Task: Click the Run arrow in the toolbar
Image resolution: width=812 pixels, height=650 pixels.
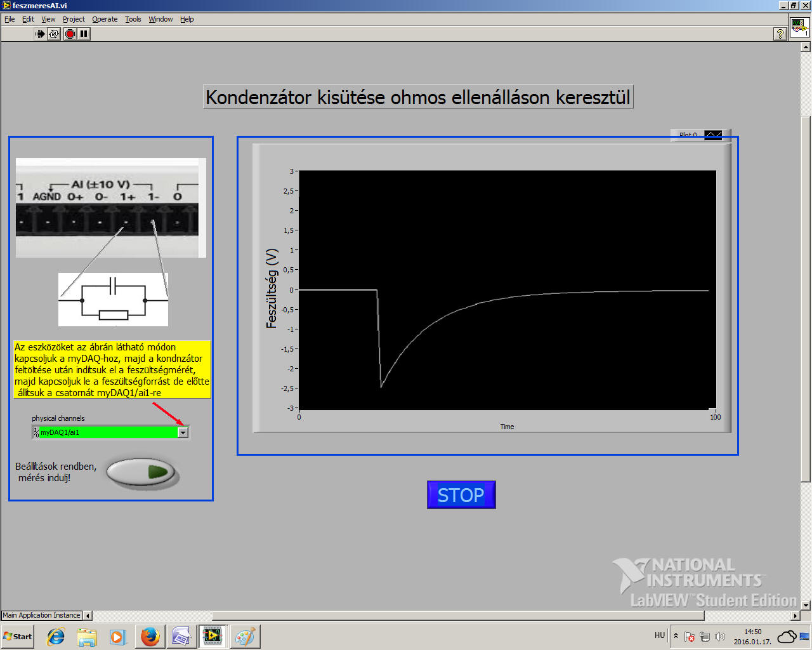Action: pos(40,34)
